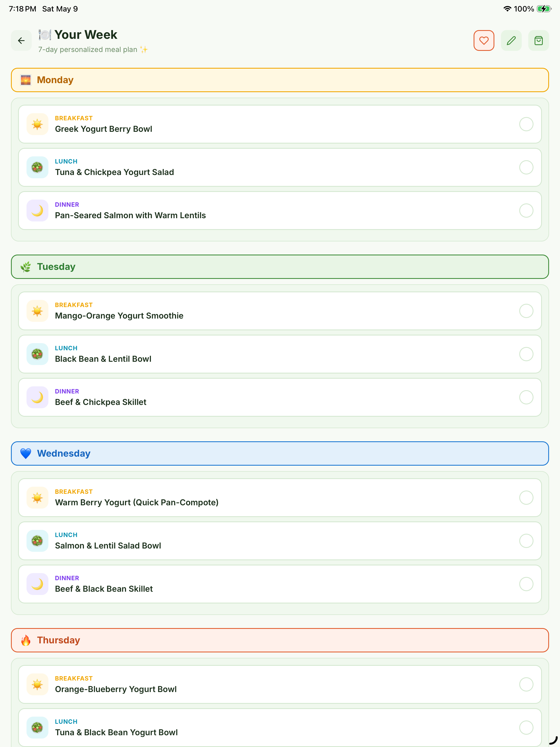Viewport: 560px width, 747px height.
Task: Tap the salad icon for Tuna & Chickpea Yogurt Salad
Action: pos(37,168)
